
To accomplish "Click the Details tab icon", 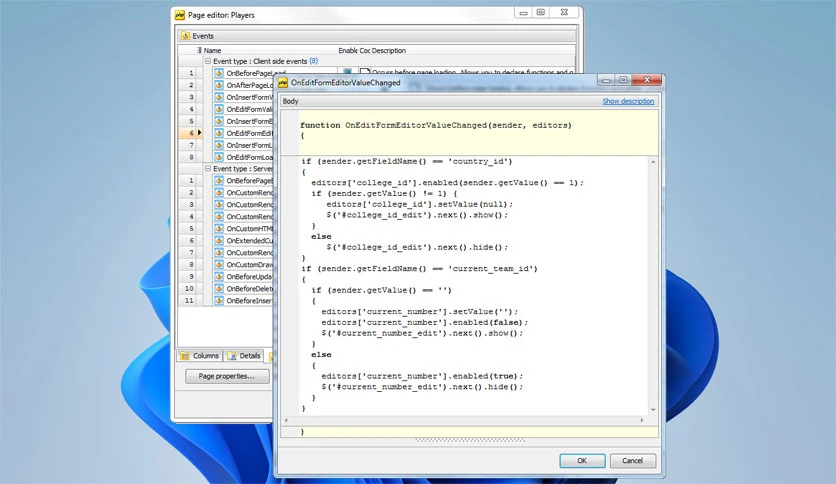I will click(232, 356).
